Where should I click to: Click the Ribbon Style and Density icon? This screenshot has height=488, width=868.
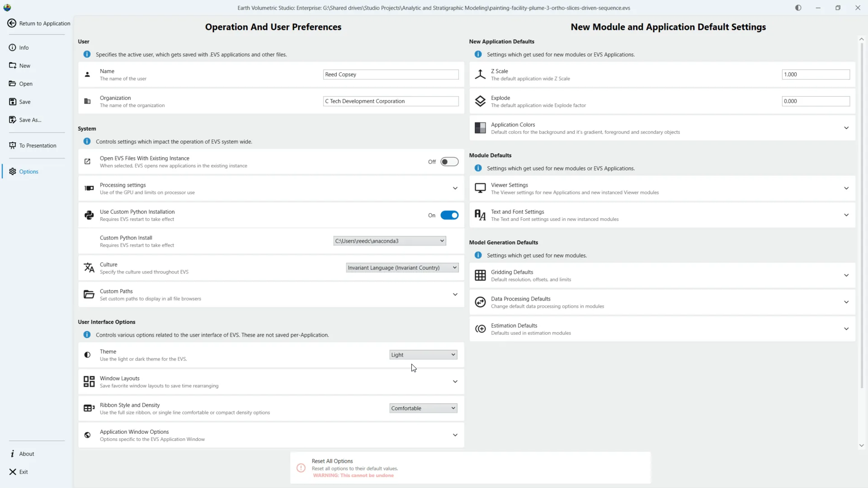[89, 408]
